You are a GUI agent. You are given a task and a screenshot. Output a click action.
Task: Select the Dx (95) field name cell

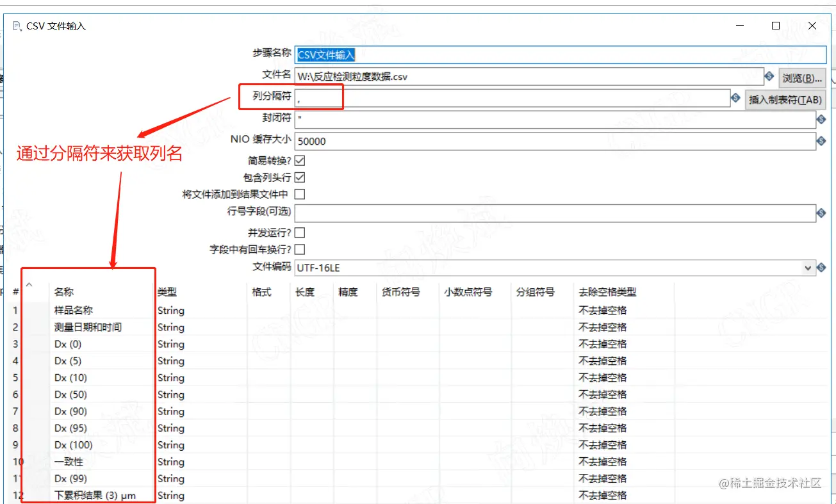tap(102, 428)
